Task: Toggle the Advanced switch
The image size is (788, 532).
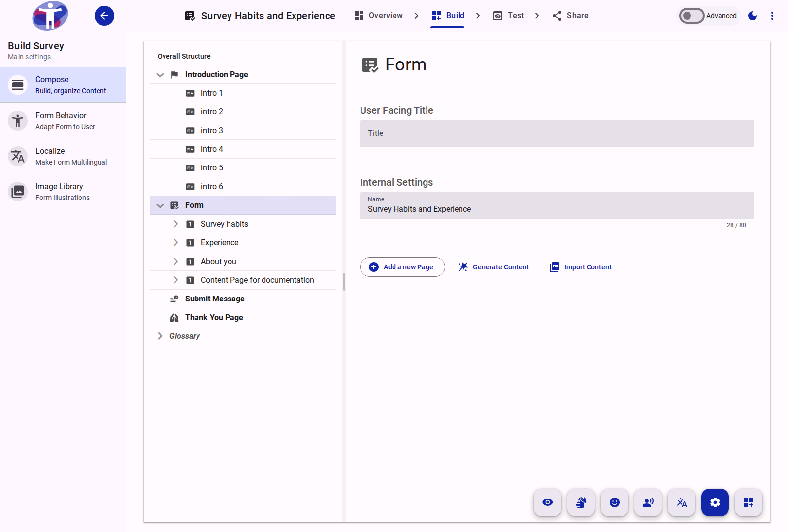Action: click(691, 16)
